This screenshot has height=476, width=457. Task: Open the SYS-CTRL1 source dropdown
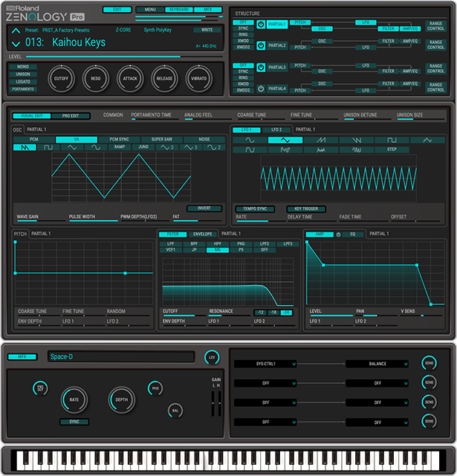265,364
